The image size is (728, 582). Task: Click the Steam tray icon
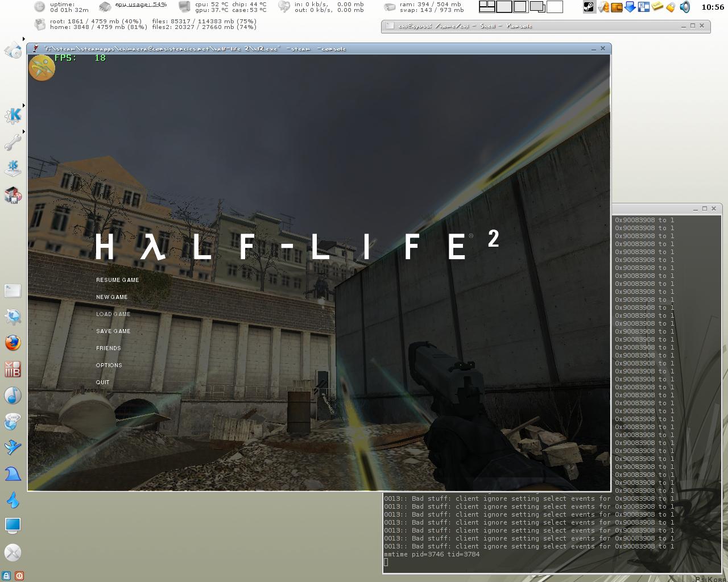coord(589,7)
